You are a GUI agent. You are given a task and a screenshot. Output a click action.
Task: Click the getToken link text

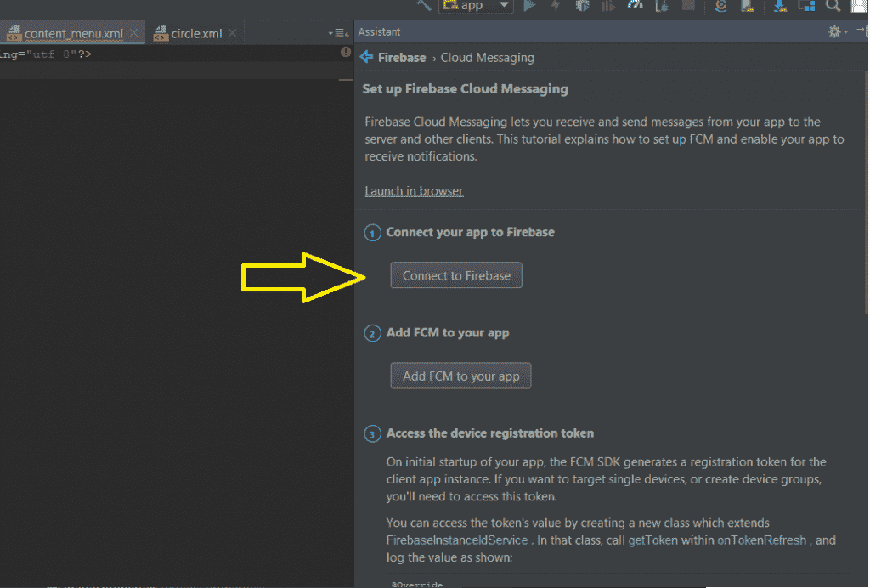pos(652,540)
